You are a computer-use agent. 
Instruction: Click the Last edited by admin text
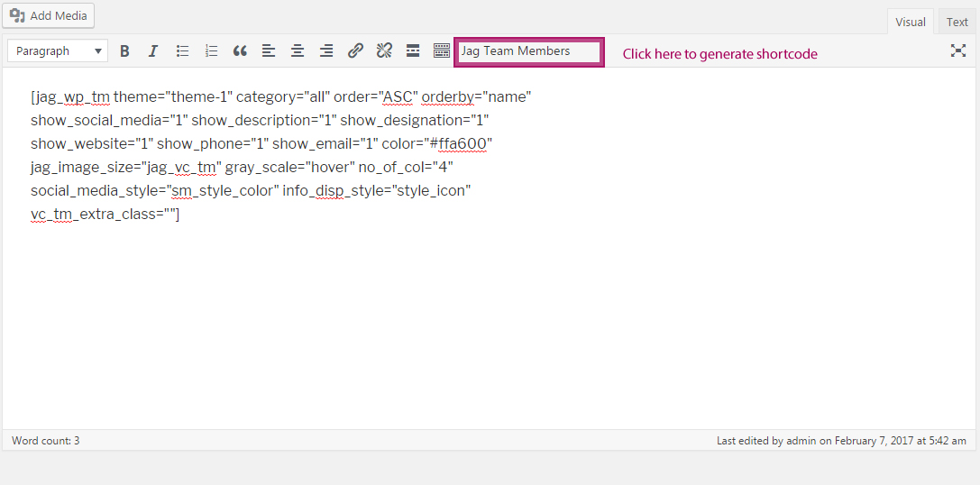841,441
